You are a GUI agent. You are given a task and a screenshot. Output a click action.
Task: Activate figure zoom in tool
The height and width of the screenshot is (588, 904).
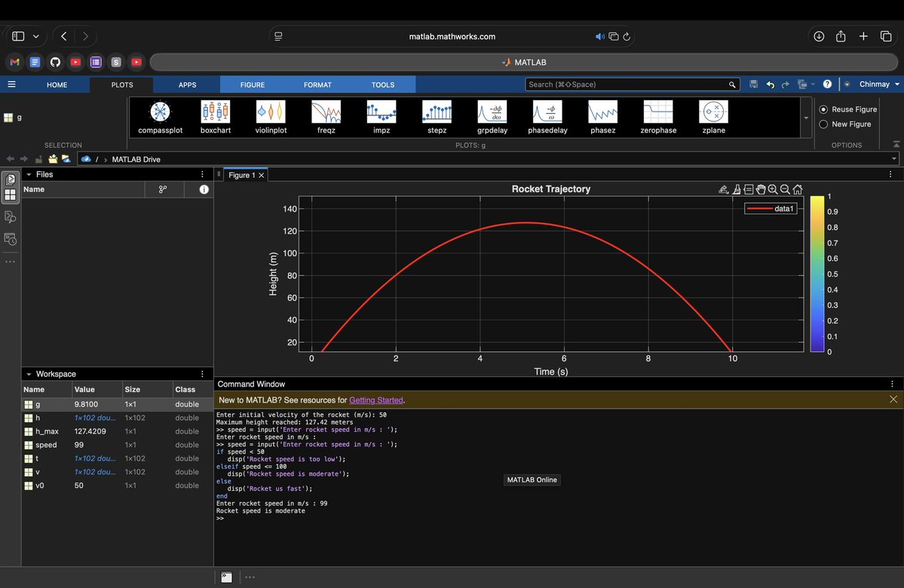pyautogui.click(x=773, y=189)
